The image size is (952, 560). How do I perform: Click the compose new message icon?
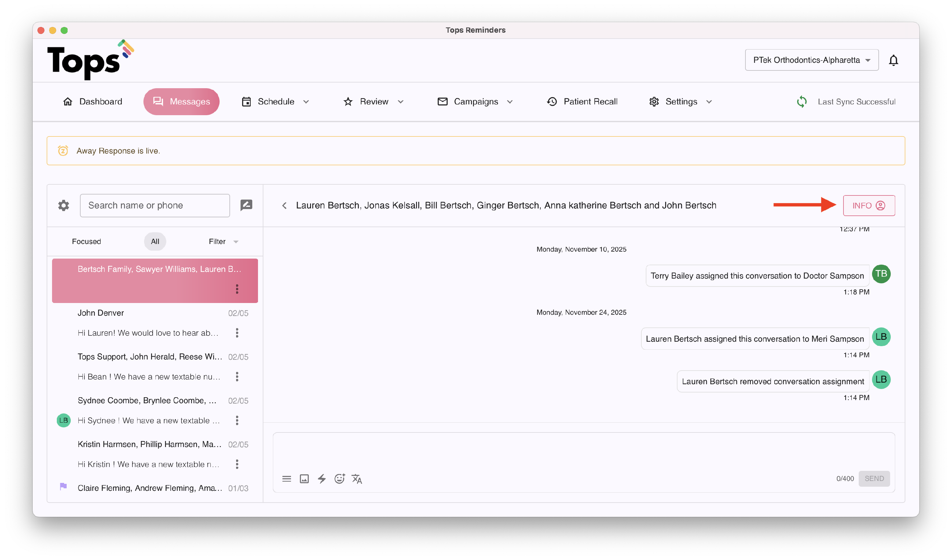click(x=246, y=205)
